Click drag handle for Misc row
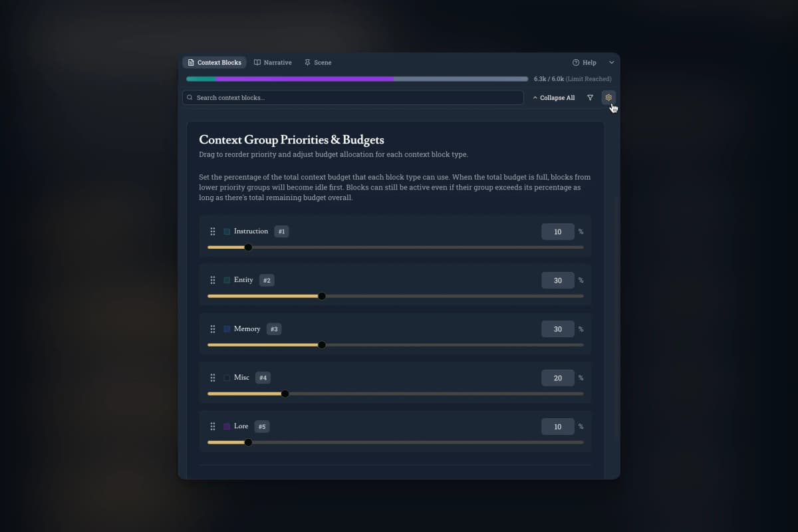Viewport: 798px width, 532px height. 213,378
